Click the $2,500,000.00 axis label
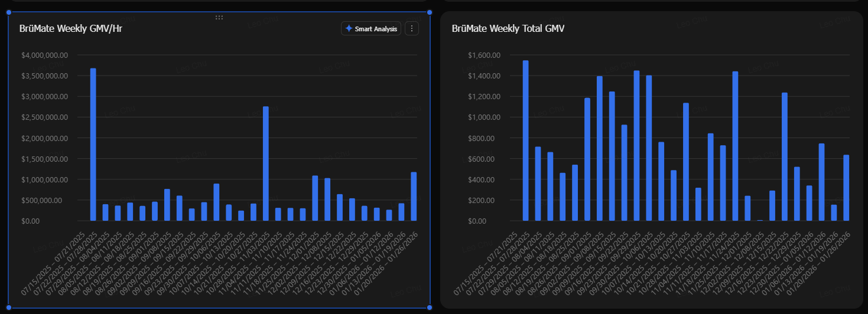Image resolution: width=868 pixels, height=314 pixels. click(x=45, y=117)
